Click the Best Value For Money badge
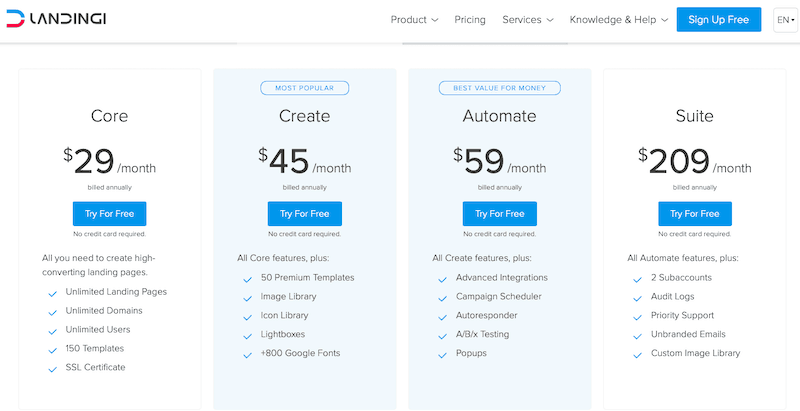The width and height of the screenshot is (800, 411). pos(499,88)
